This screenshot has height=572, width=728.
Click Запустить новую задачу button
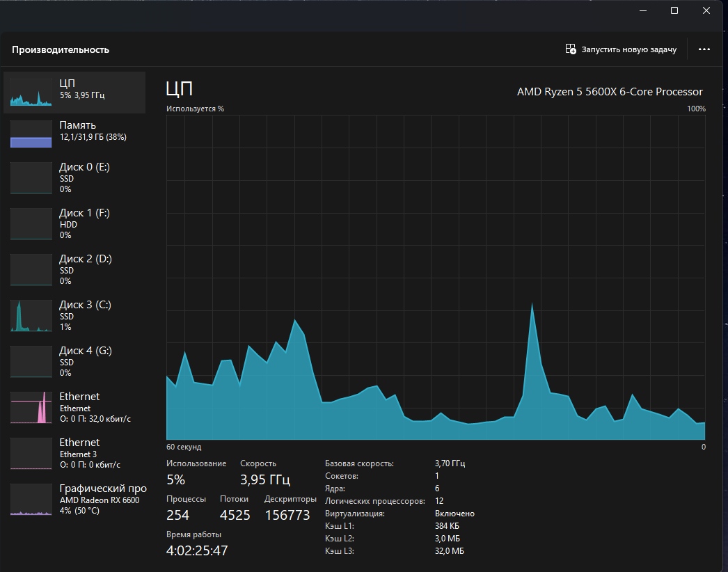[x=621, y=49]
